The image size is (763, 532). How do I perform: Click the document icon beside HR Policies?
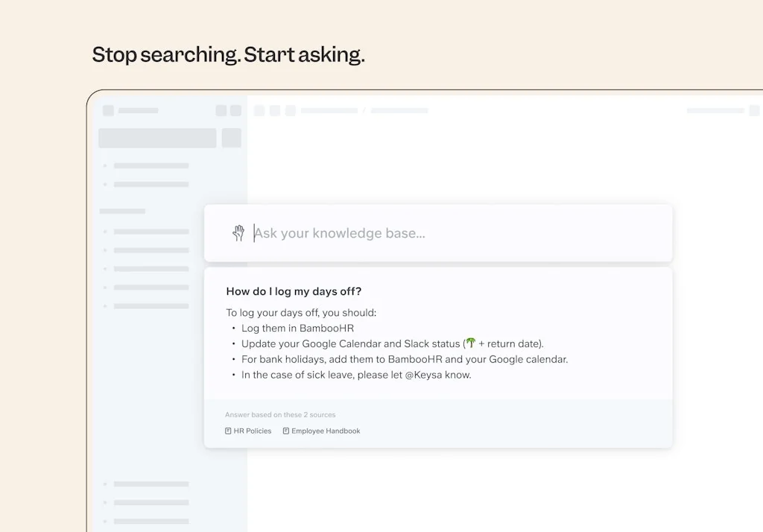point(228,431)
